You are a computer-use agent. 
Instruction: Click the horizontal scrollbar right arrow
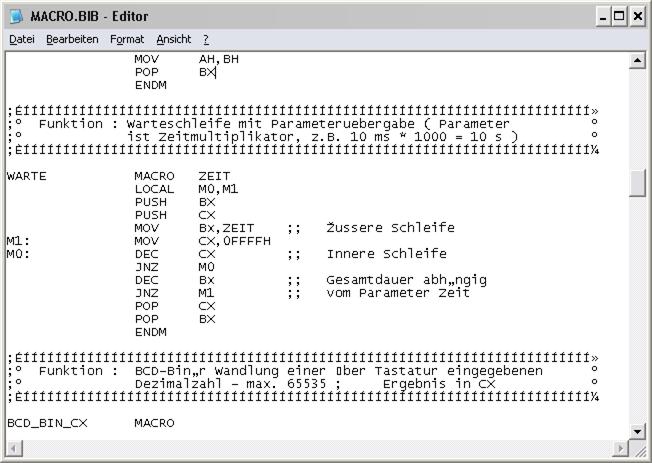(x=619, y=447)
